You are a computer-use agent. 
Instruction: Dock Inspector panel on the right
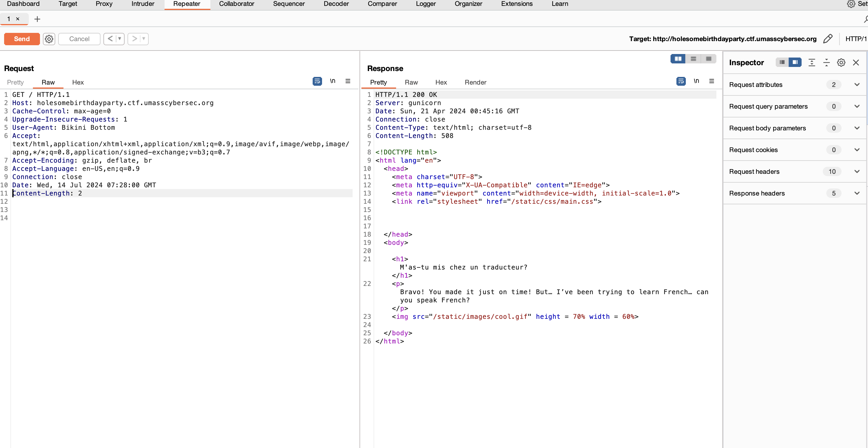pyautogui.click(x=795, y=62)
